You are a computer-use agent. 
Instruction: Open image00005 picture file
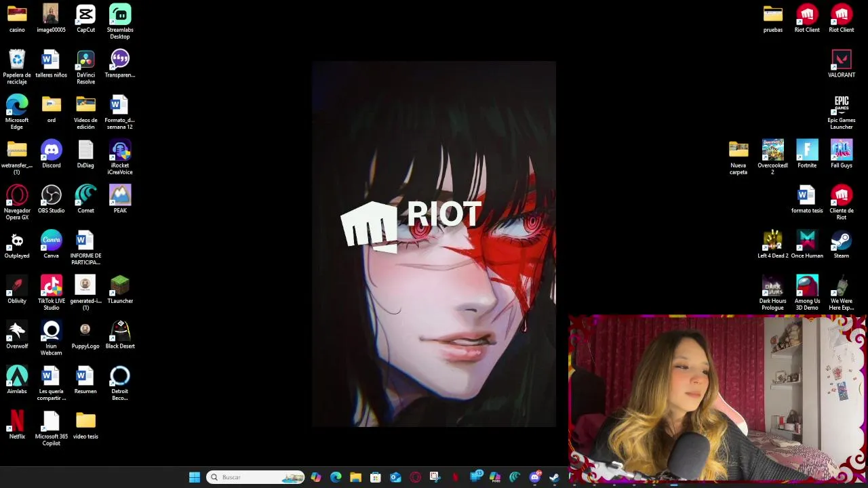pos(52,18)
